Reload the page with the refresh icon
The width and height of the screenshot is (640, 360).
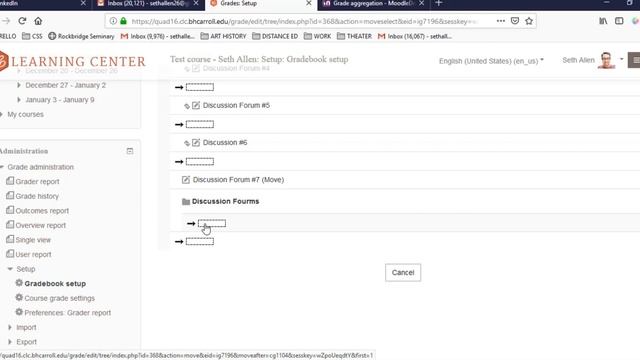(x=22, y=21)
